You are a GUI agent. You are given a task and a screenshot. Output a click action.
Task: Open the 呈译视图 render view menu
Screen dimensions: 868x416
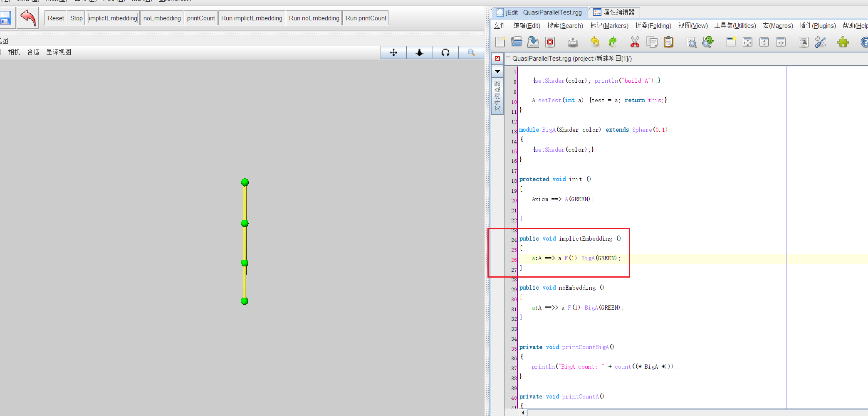pyautogui.click(x=59, y=52)
